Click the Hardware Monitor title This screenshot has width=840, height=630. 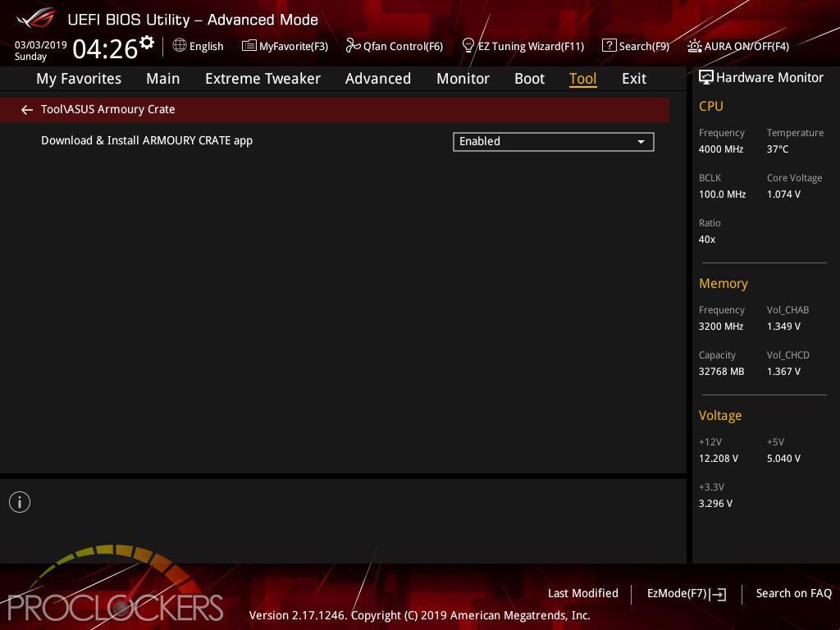[x=769, y=78]
